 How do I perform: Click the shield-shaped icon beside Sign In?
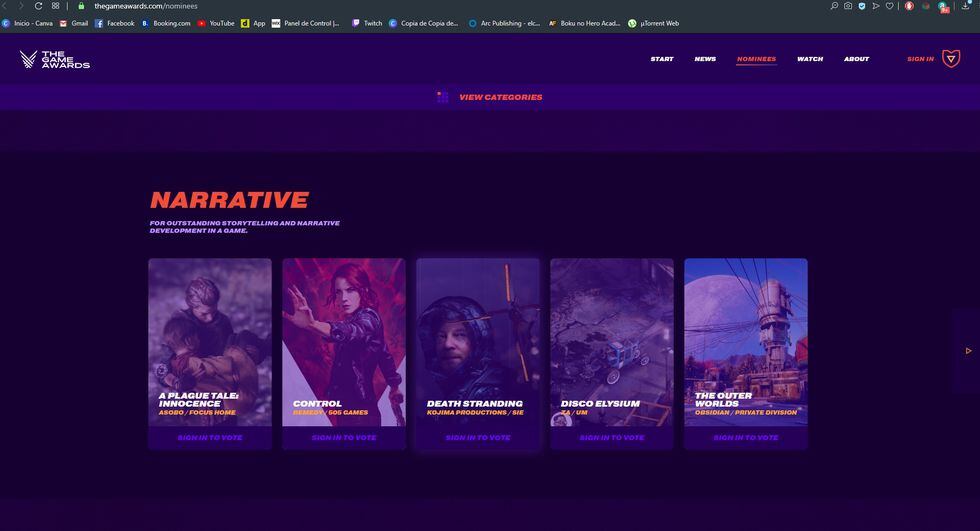tap(950, 59)
